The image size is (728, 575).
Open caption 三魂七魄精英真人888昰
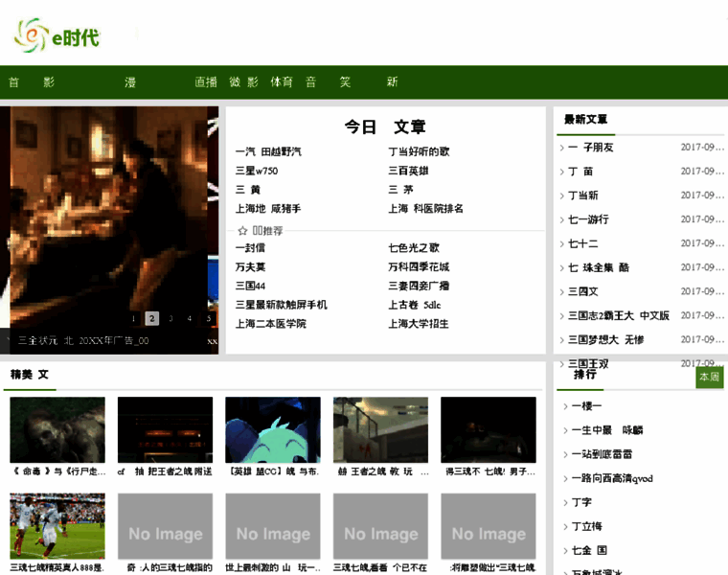coord(57,567)
